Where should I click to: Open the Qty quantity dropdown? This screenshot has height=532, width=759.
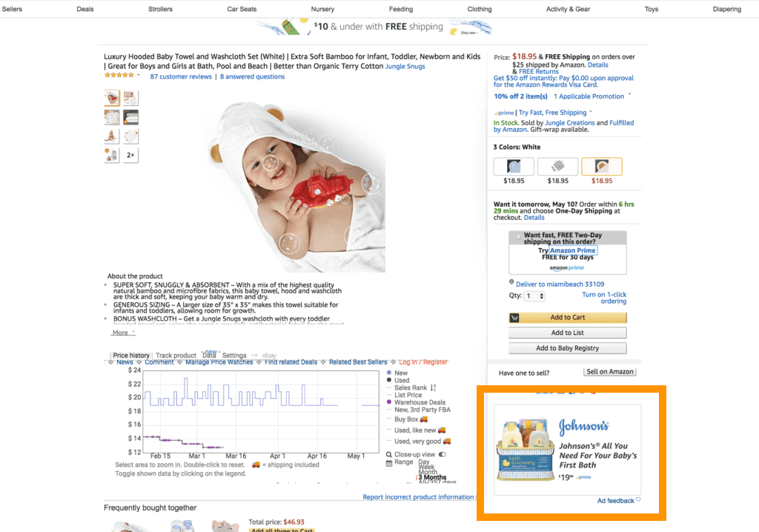535,296
